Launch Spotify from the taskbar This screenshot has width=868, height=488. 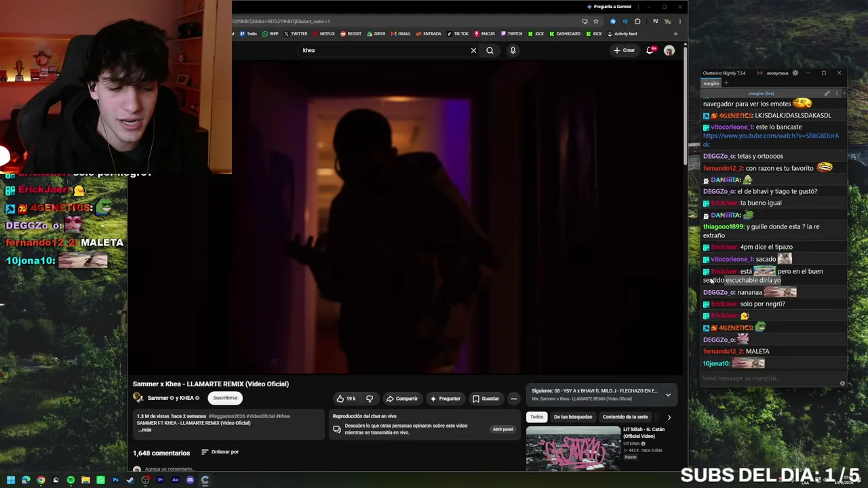(x=71, y=481)
